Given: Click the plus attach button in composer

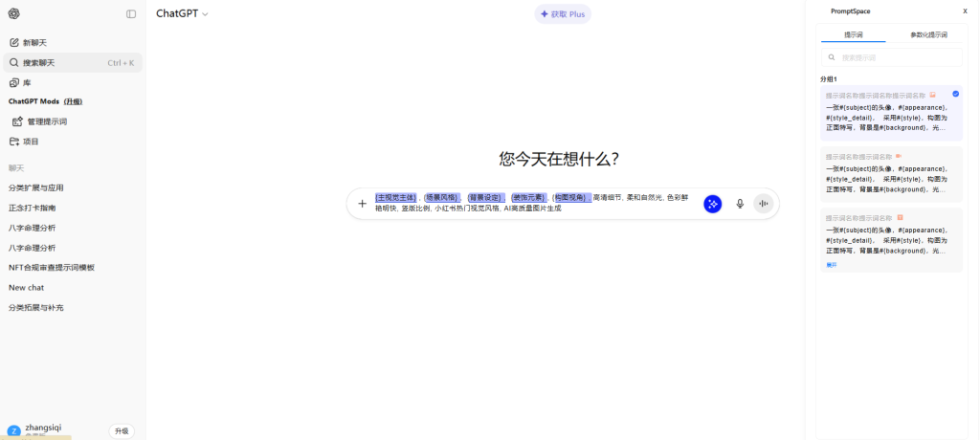Looking at the screenshot, I should [x=362, y=204].
